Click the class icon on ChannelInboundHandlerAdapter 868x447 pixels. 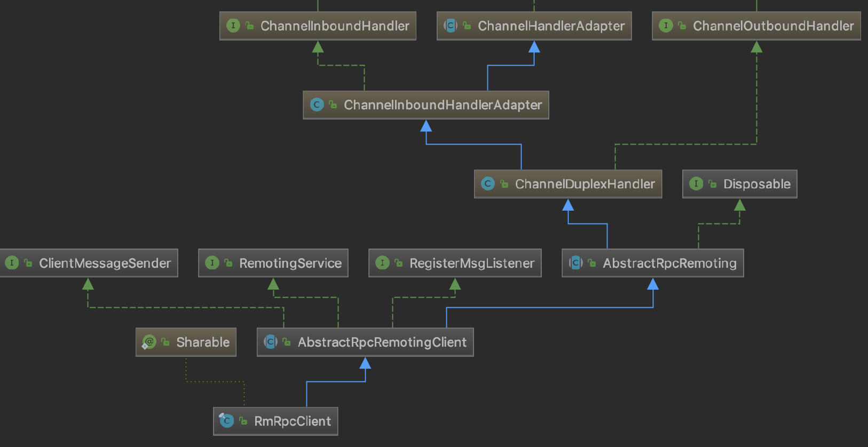tap(317, 105)
